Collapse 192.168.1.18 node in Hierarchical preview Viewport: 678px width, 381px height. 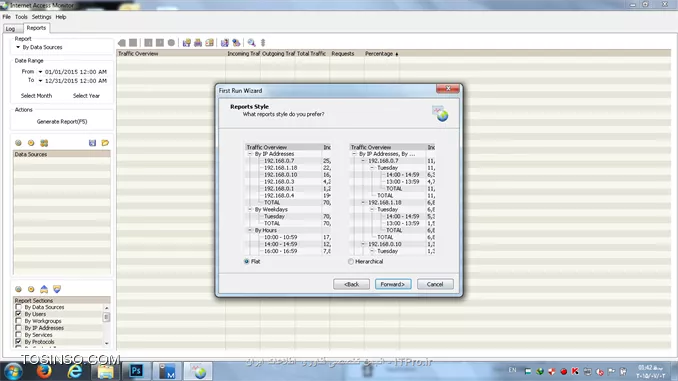click(x=363, y=202)
